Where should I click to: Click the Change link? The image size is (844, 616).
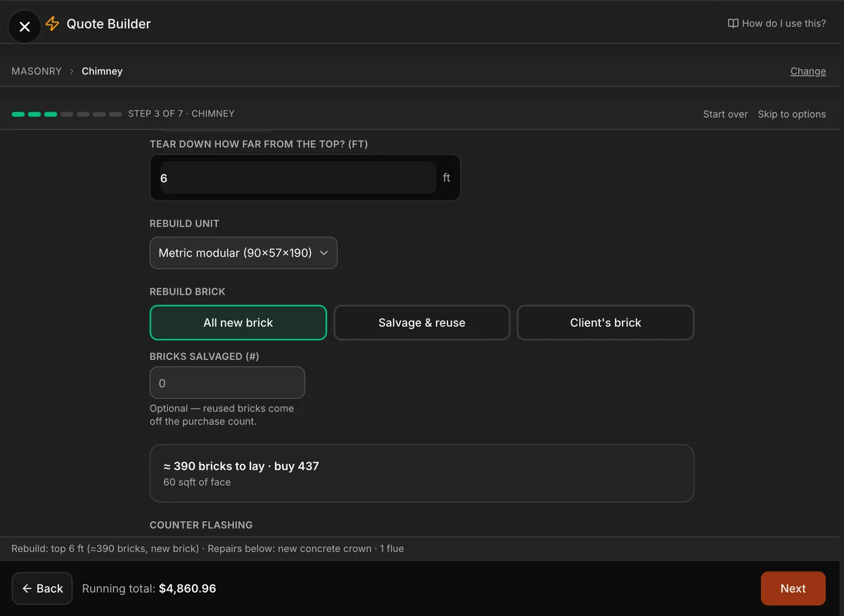[x=808, y=71]
